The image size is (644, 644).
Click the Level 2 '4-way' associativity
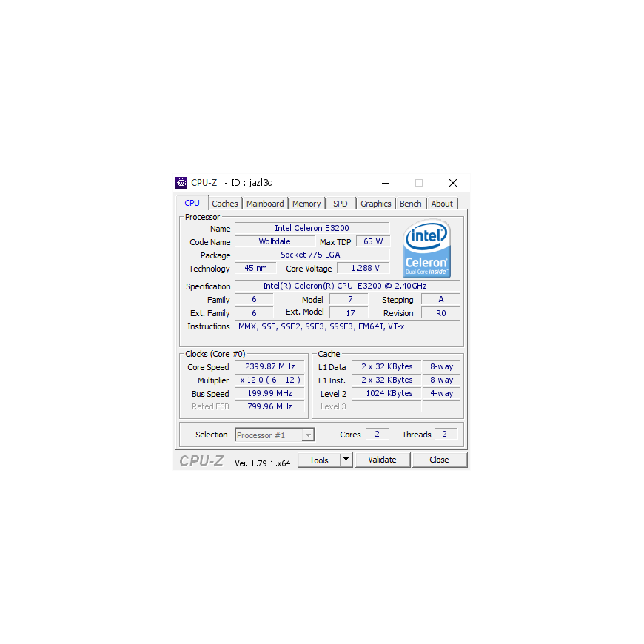441,393
